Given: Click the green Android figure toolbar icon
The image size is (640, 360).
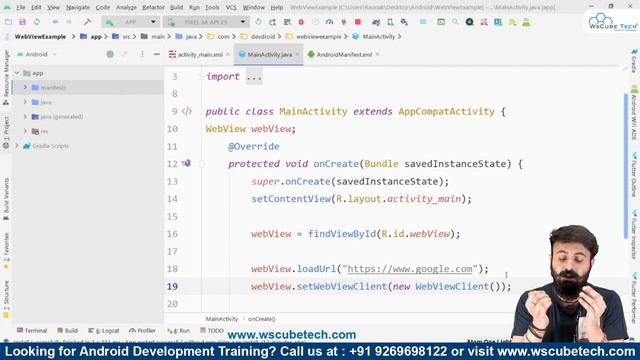Looking at the screenshot, I should 526,22.
